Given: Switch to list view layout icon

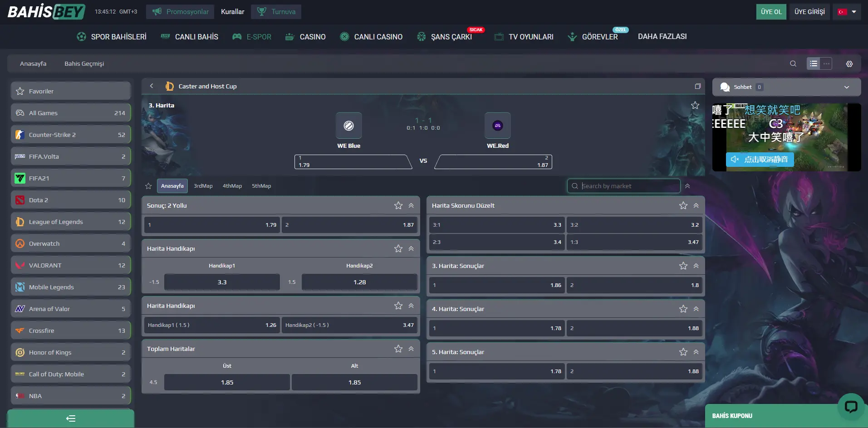Looking at the screenshot, I should click(x=814, y=64).
